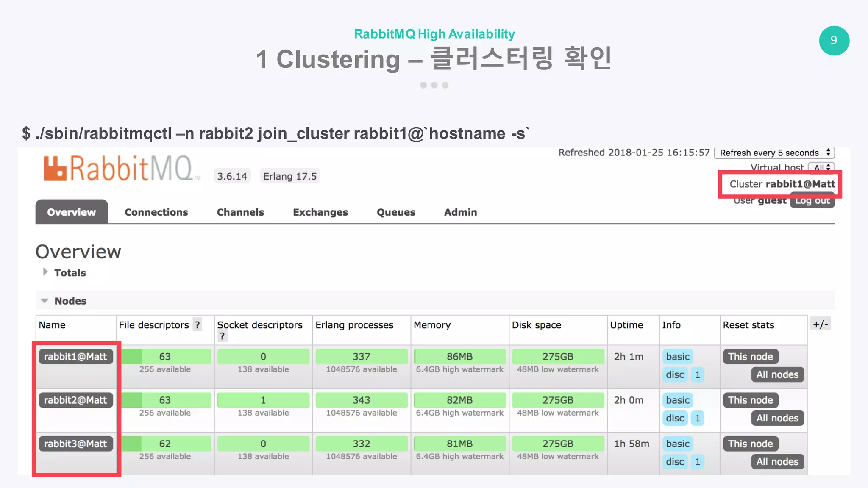868x488 pixels.
Task: Switch to the Connections tab
Action: tap(156, 212)
